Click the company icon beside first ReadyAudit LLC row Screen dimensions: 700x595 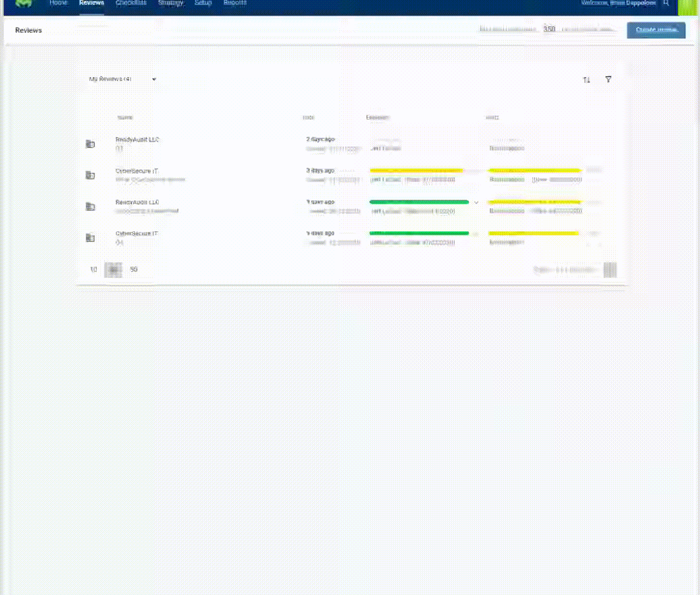tap(90, 144)
